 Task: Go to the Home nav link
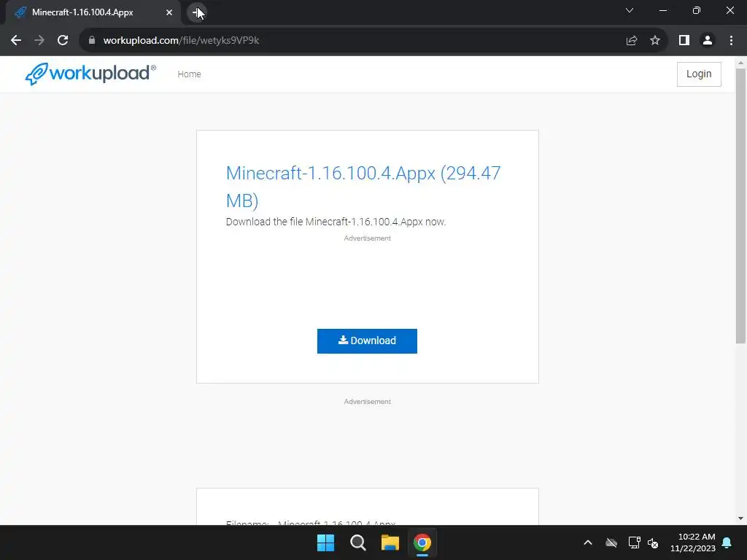[x=189, y=74]
